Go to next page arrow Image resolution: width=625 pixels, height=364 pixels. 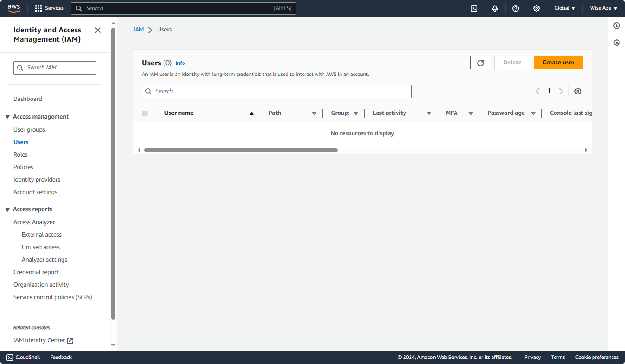561,91
